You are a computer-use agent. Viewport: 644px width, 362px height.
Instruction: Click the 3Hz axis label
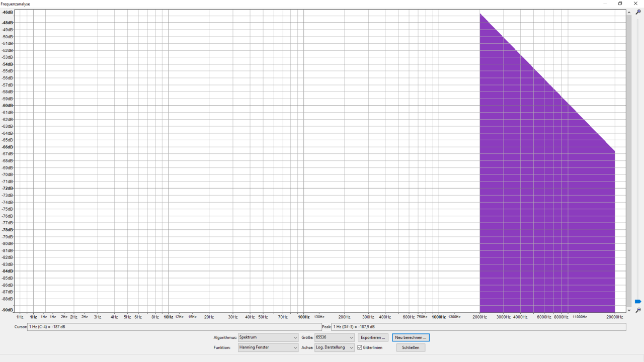click(x=97, y=317)
